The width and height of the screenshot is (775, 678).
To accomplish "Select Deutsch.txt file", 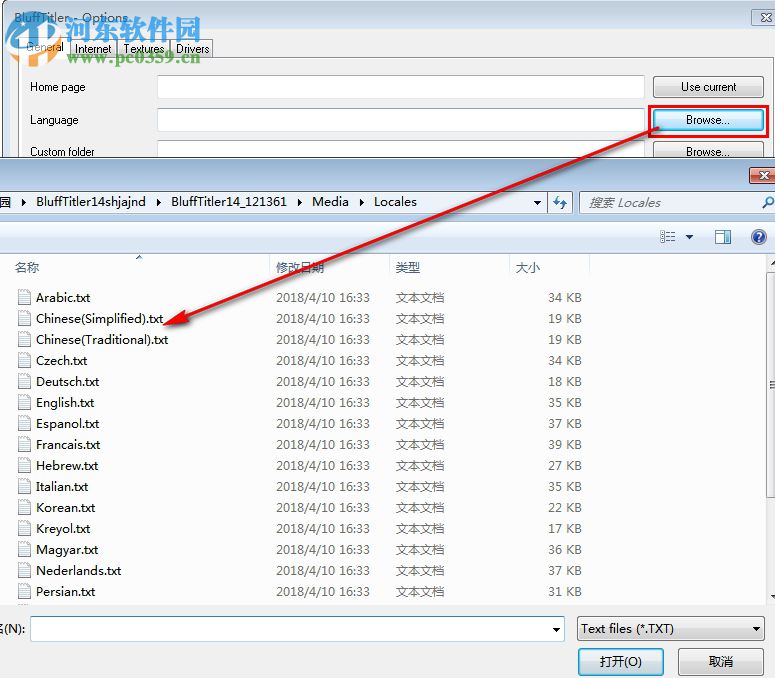I will point(67,381).
